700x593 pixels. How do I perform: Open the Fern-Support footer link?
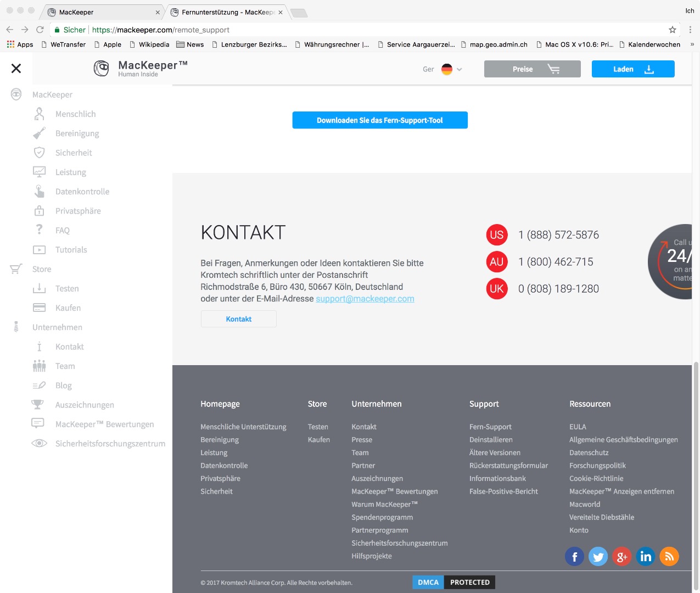coord(490,427)
